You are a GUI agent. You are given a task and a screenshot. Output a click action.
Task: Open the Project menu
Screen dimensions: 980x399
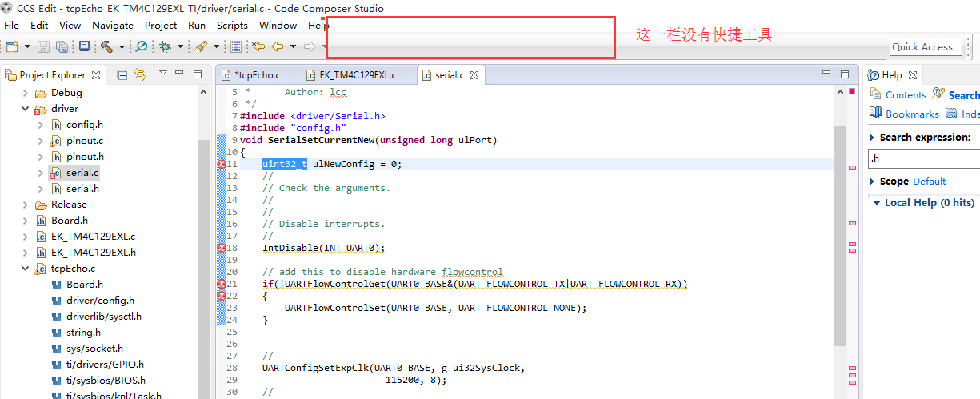(x=161, y=25)
